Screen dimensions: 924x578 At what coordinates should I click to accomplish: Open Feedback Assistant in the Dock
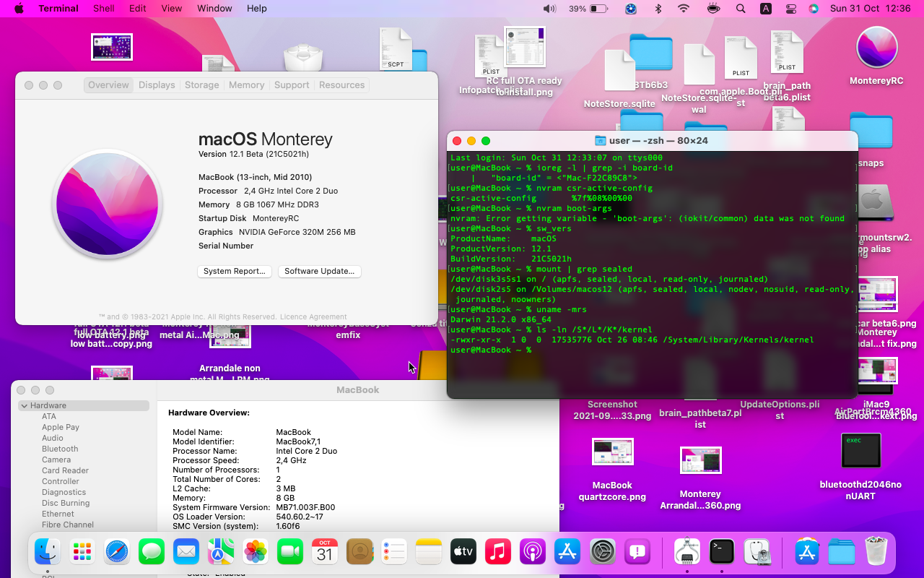(x=637, y=552)
